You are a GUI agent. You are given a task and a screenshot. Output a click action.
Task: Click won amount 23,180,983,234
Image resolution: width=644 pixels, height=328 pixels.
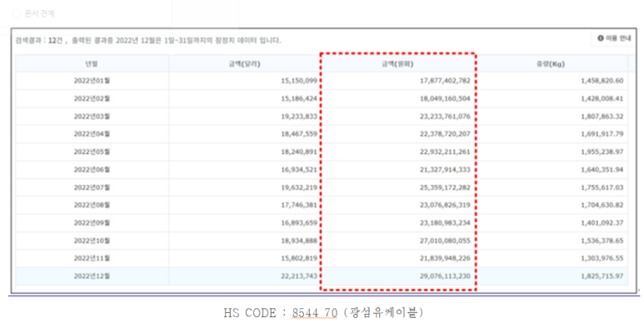(445, 223)
